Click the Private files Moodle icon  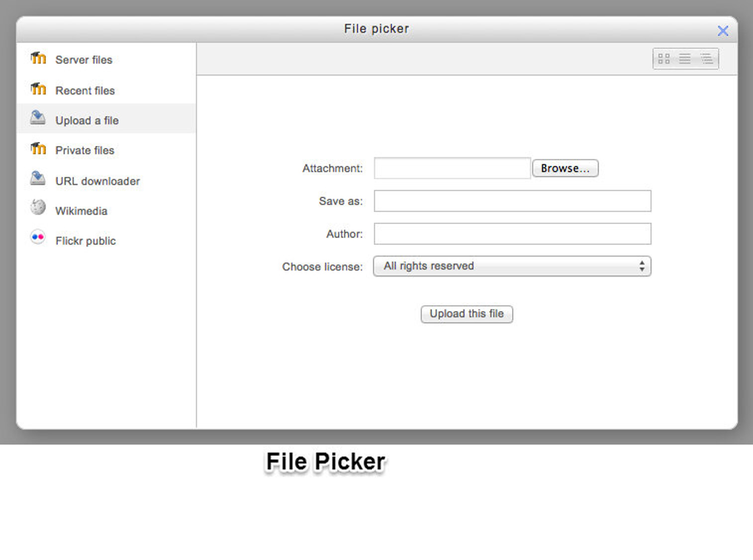38,148
